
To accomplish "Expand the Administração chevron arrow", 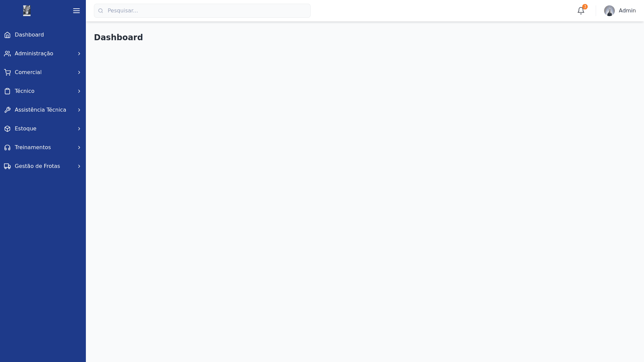I will tap(79, 54).
